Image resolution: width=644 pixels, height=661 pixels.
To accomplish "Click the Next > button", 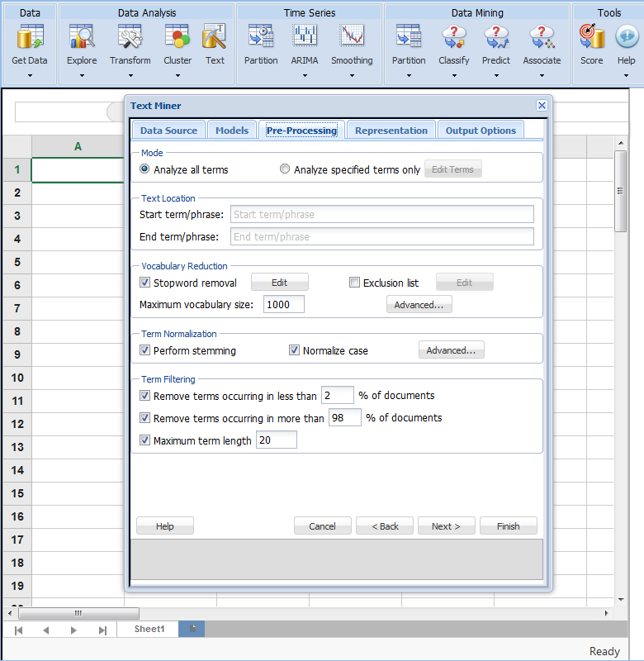I will click(x=446, y=525).
